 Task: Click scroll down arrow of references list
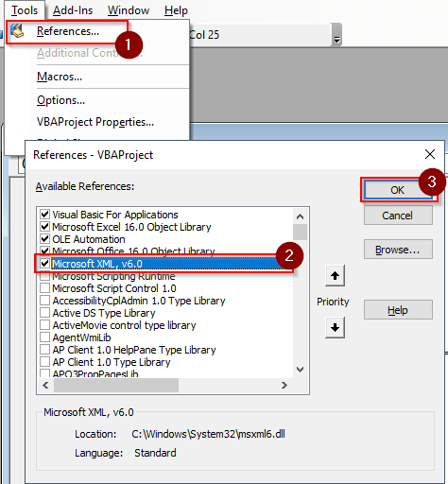[300, 369]
